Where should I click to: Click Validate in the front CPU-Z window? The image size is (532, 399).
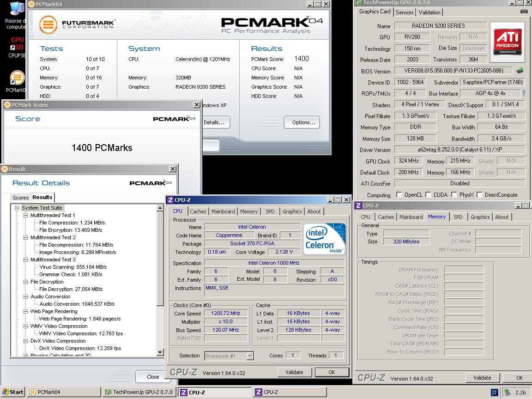[x=294, y=372]
